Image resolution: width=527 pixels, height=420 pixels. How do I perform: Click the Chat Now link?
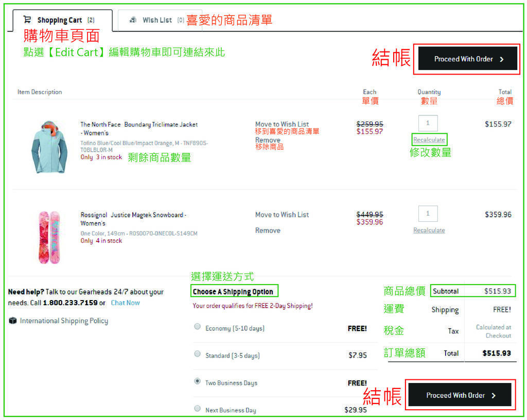(x=126, y=303)
